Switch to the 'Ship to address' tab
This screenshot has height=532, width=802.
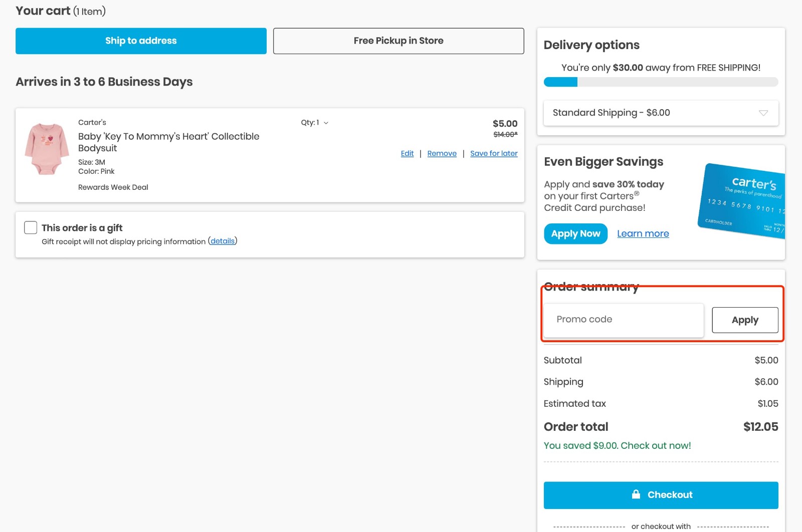(141, 41)
